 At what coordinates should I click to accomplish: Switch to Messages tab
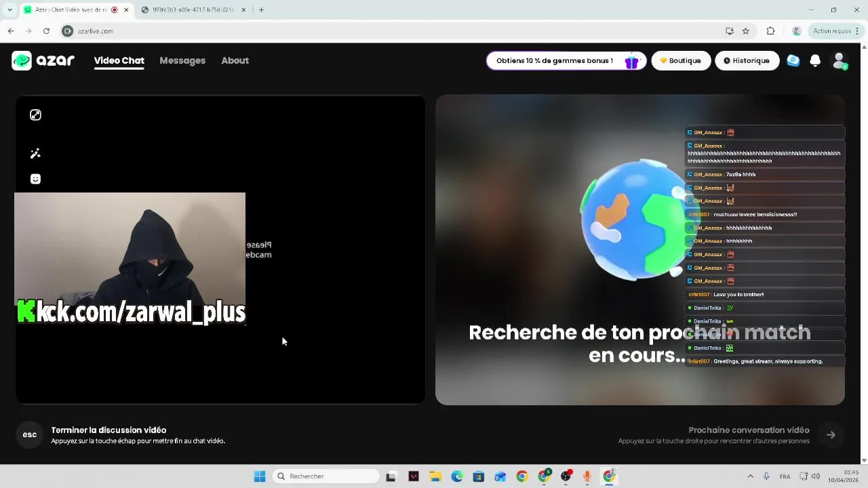coord(182,60)
